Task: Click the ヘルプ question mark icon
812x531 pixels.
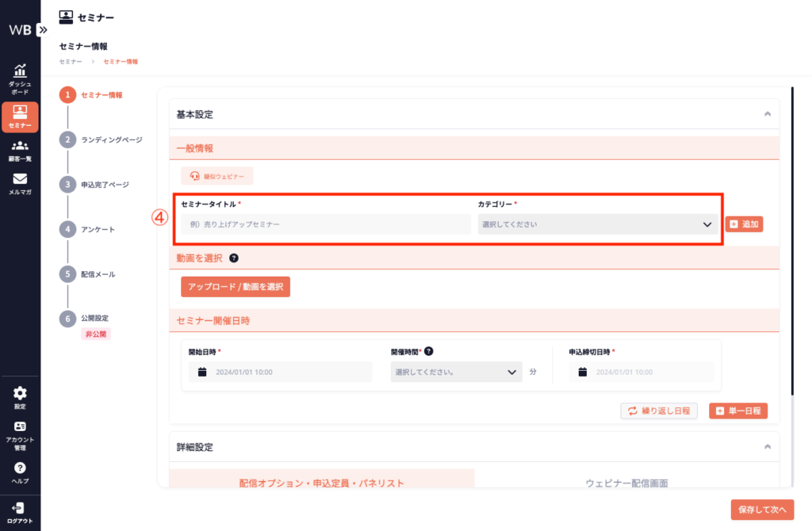Action: click(x=20, y=470)
